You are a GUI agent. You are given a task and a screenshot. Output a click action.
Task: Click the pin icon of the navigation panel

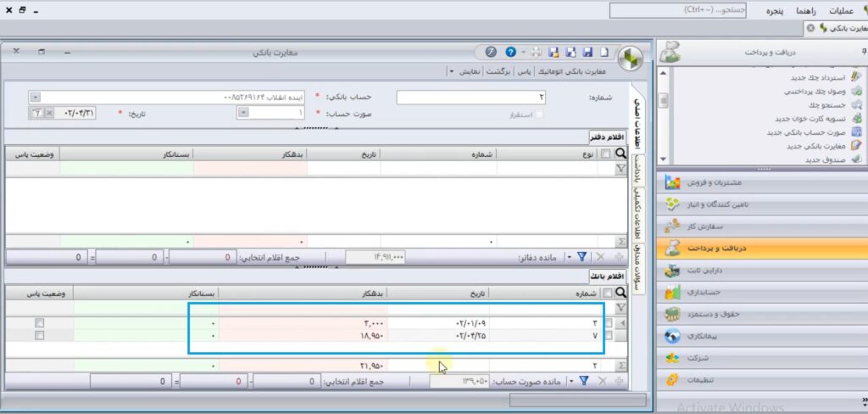pos(864,52)
